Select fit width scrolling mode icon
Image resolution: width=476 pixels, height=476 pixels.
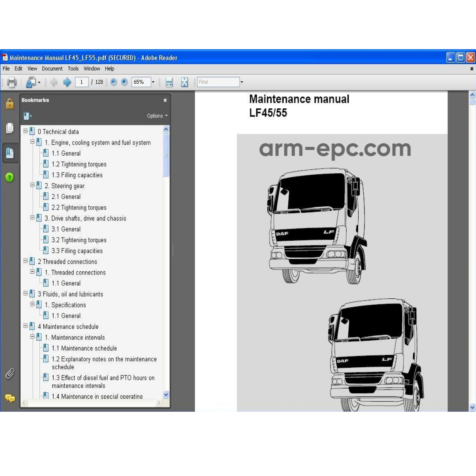[x=169, y=82]
